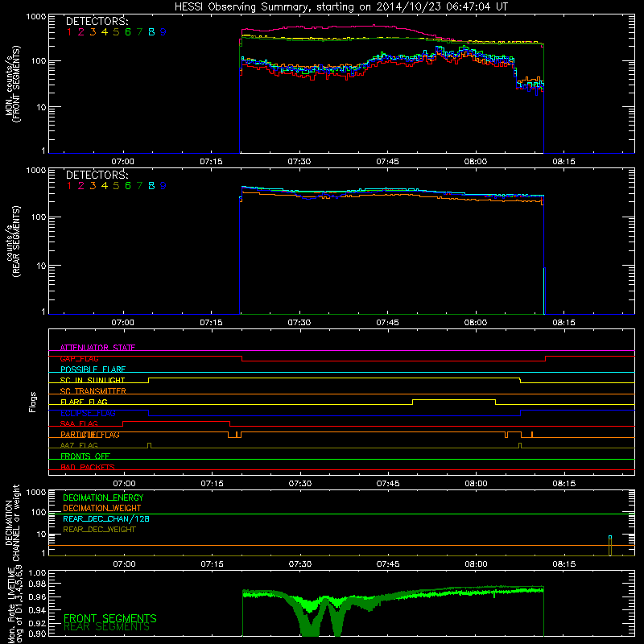Click magenta detector 2 in front segments legend
This screenshot has width=644, height=644.
(x=81, y=32)
